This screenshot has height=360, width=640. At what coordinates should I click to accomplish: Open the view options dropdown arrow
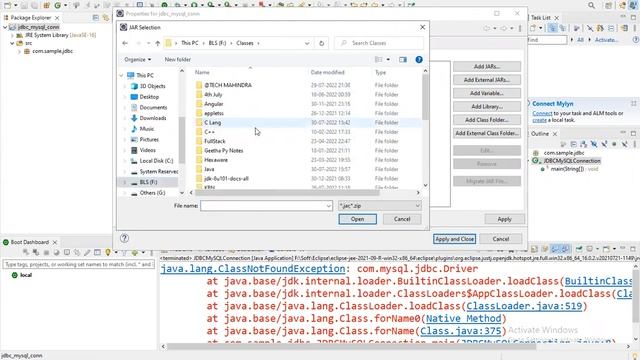tap(388, 60)
